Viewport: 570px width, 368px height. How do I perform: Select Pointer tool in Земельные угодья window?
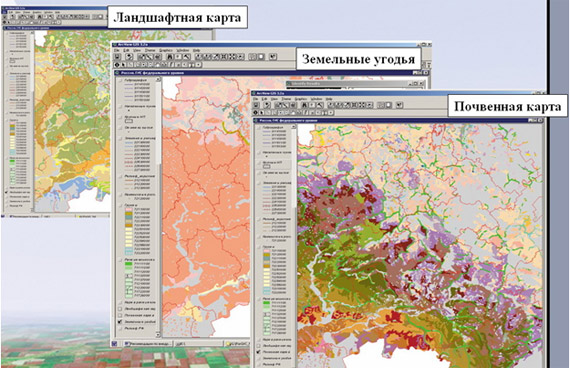click(x=124, y=65)
